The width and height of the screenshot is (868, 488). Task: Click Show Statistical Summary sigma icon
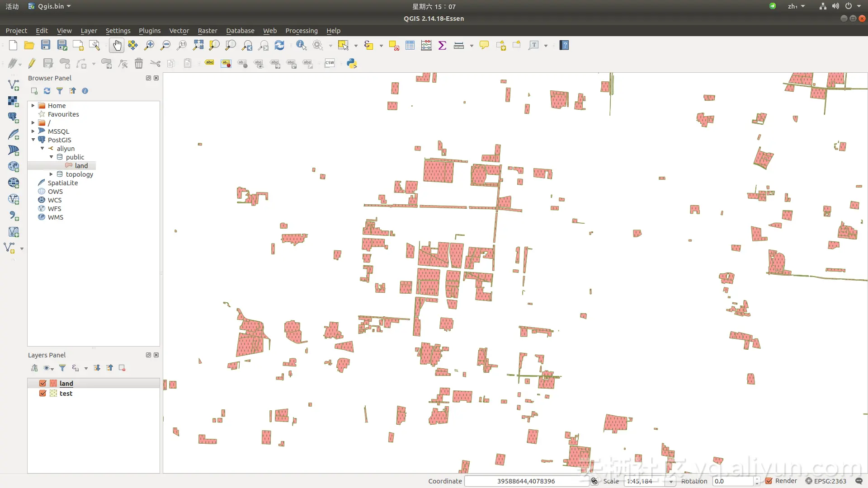coord(442,45)
